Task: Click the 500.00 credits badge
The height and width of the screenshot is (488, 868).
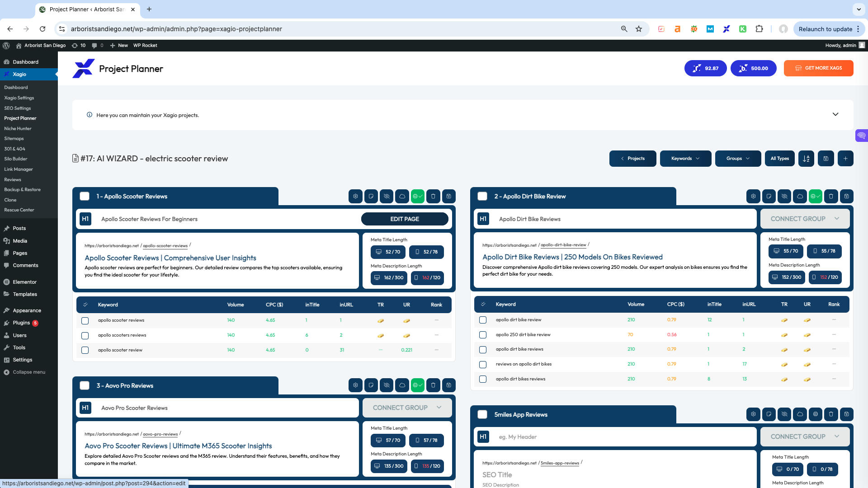Action: (753, 68)
